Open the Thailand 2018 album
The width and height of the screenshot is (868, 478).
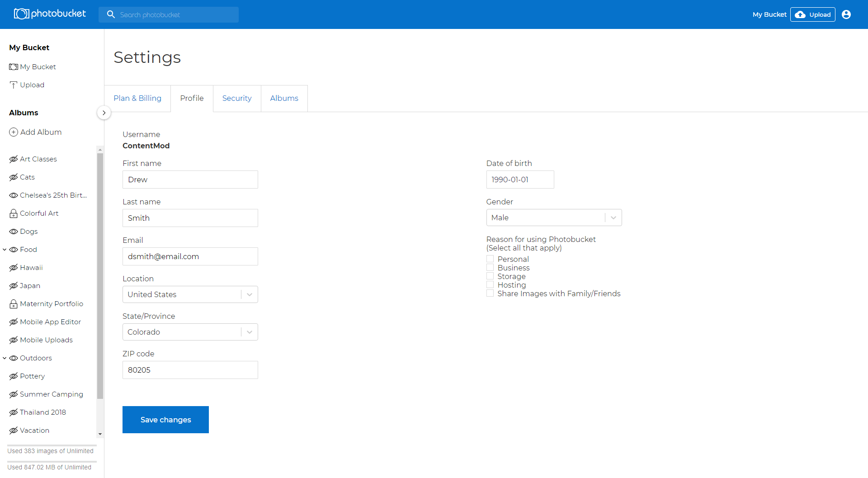tap(43, 412)
